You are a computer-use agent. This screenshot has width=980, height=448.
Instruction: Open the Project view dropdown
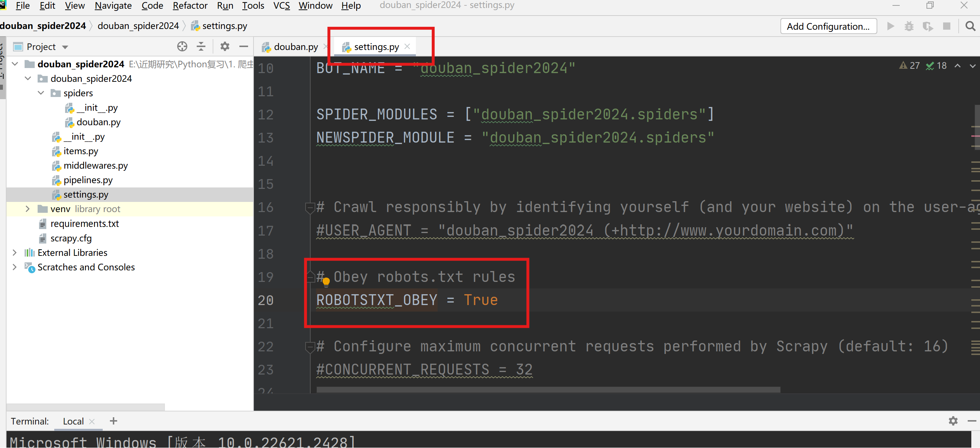[x=65, y=47]
